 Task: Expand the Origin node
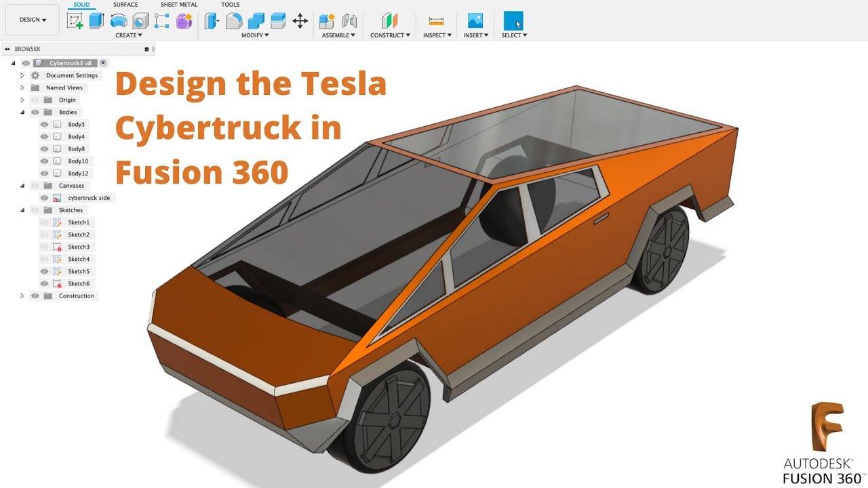click(22, 100)
